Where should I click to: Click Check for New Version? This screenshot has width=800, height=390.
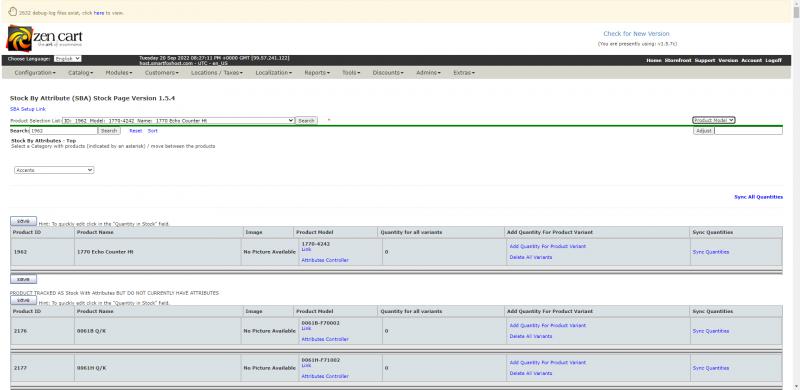[636, 34]
